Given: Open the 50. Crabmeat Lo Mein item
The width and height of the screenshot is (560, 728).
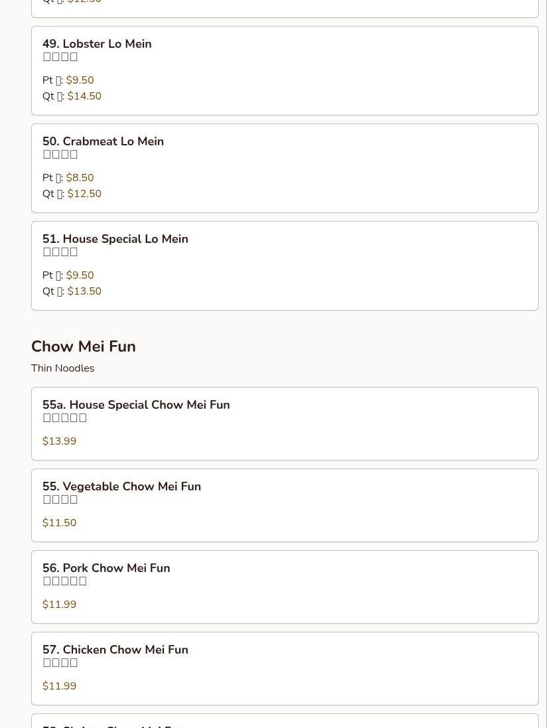Looking at the screenshot, I should (103, 141).
